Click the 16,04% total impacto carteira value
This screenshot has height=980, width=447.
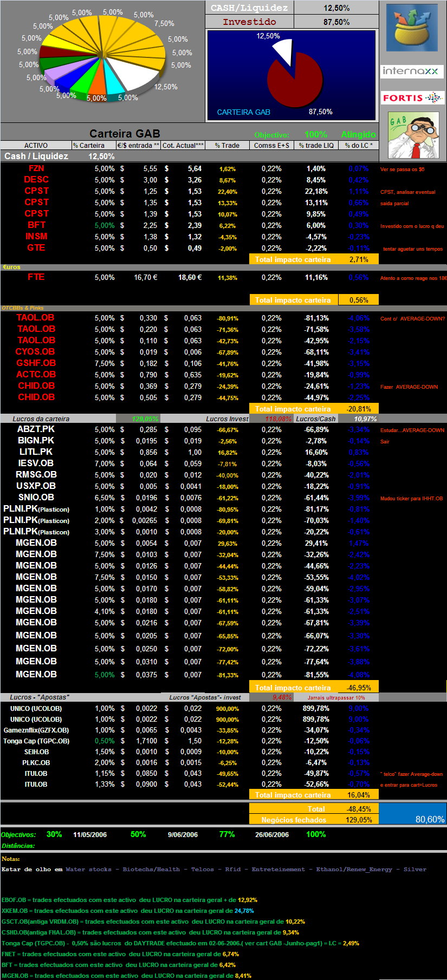[x=359, y=795]
